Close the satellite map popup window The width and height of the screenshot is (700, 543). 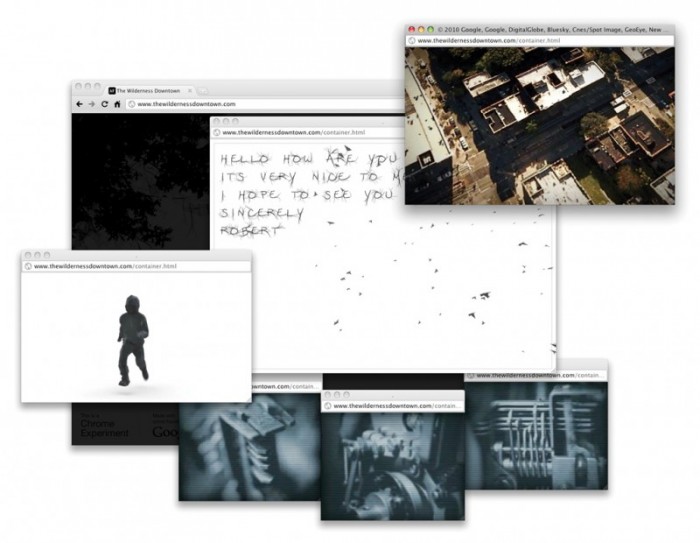click(x=412, y=29)
